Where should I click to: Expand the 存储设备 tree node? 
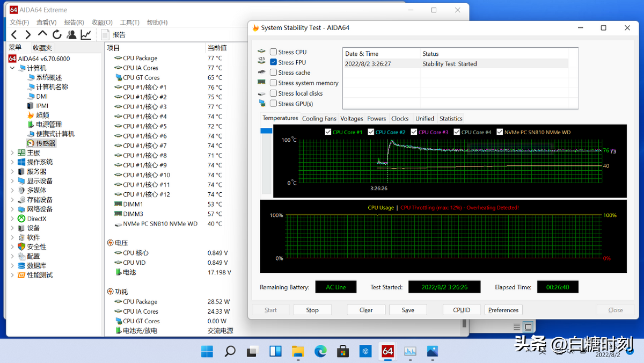tap(13, 200)
